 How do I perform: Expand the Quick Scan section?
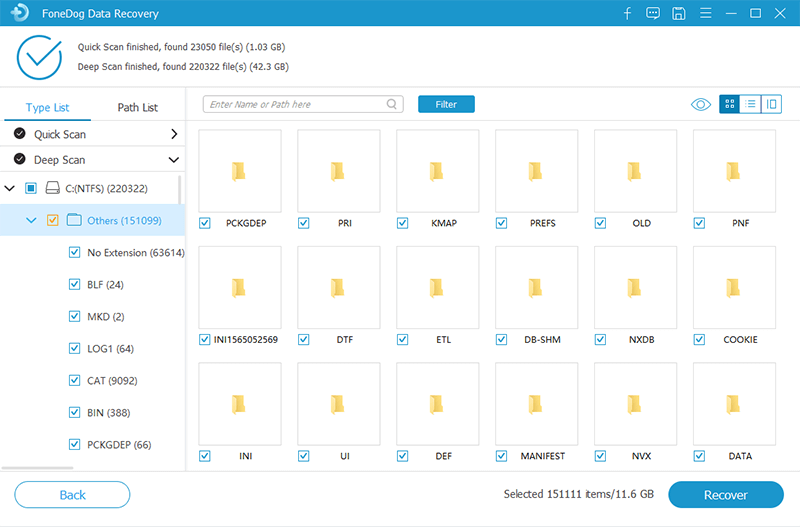174,134
